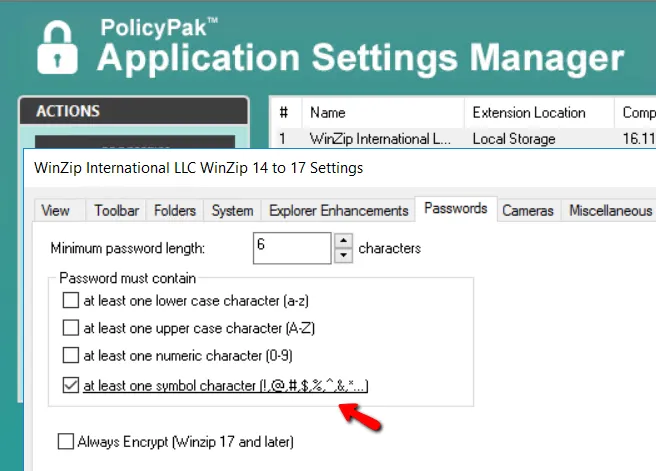
Task: Click the ACTIONS panel header
Action: [134, 111]
